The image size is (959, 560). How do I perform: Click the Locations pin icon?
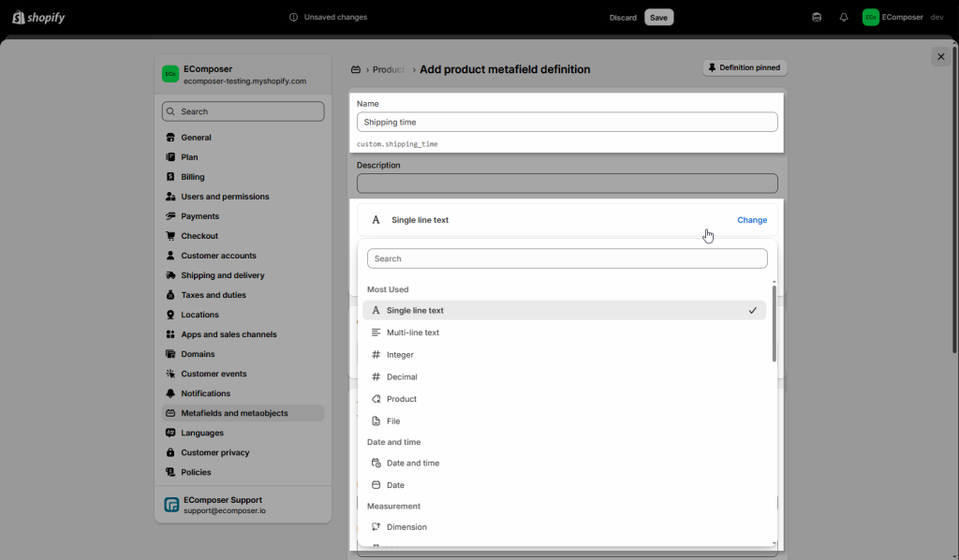click(170, 315)
